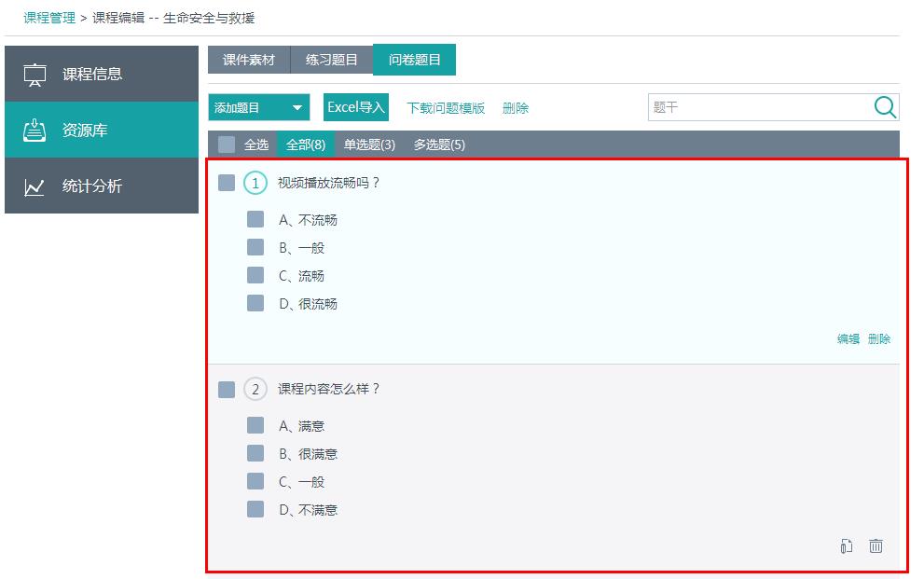Click the circled number 2 badge

[x=255, y=389]
